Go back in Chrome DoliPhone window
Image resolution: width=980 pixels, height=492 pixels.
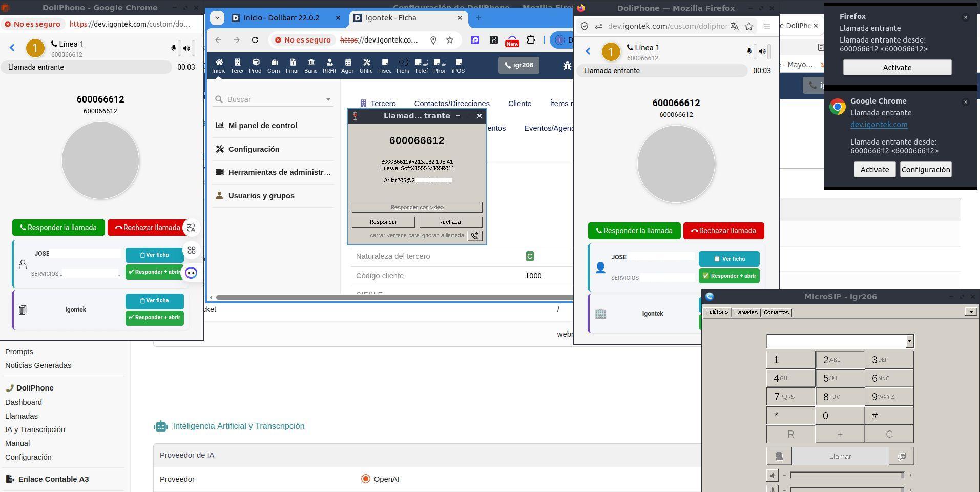[12, 48]
